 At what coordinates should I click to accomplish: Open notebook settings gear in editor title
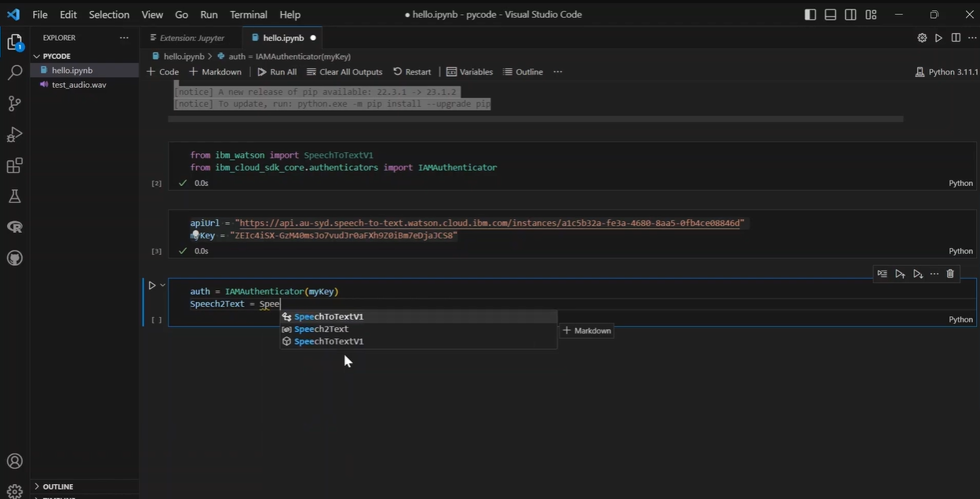pyautogui.click(x=922, y=38)
